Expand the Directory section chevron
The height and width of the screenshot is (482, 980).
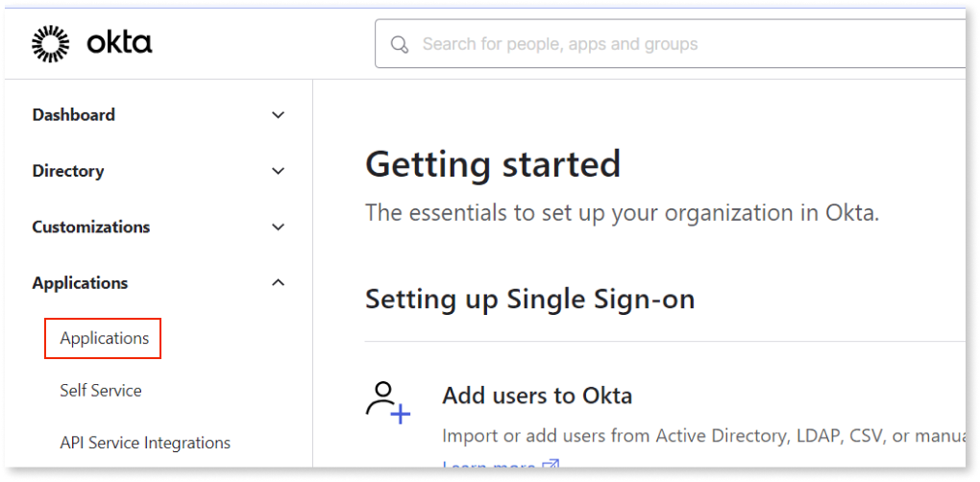coord(278,171)
